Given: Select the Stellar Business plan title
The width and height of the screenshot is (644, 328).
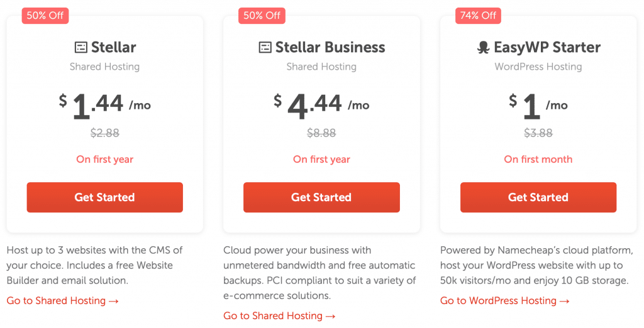Looking at the screenshot, I should (x=330, y=48).
